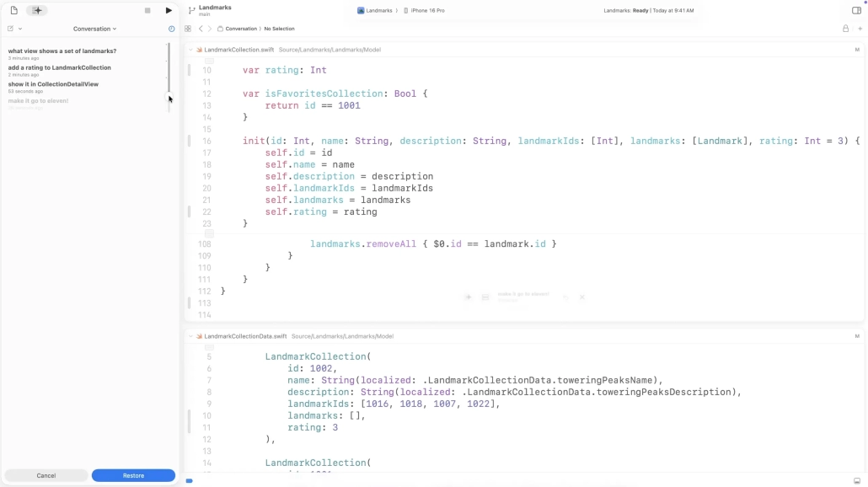Open the related items grid icon
This screenshot has width=868, height=487.
click(x=188, y=29)
